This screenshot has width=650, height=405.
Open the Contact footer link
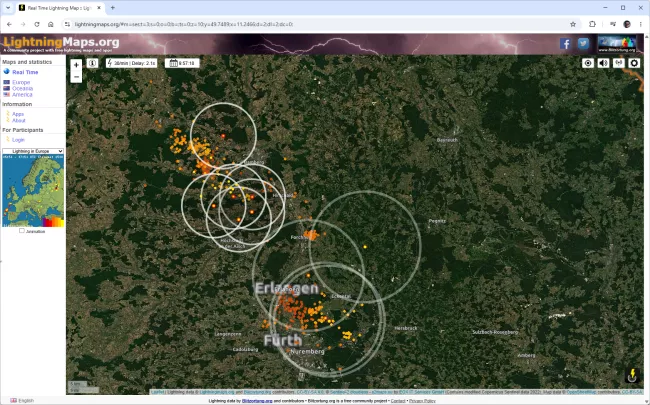point(398,401)
